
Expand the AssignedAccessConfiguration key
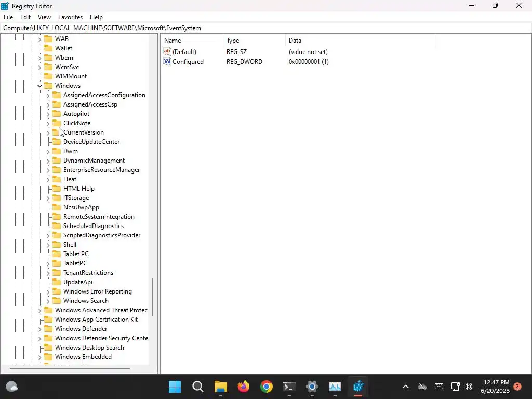point(48,96)
